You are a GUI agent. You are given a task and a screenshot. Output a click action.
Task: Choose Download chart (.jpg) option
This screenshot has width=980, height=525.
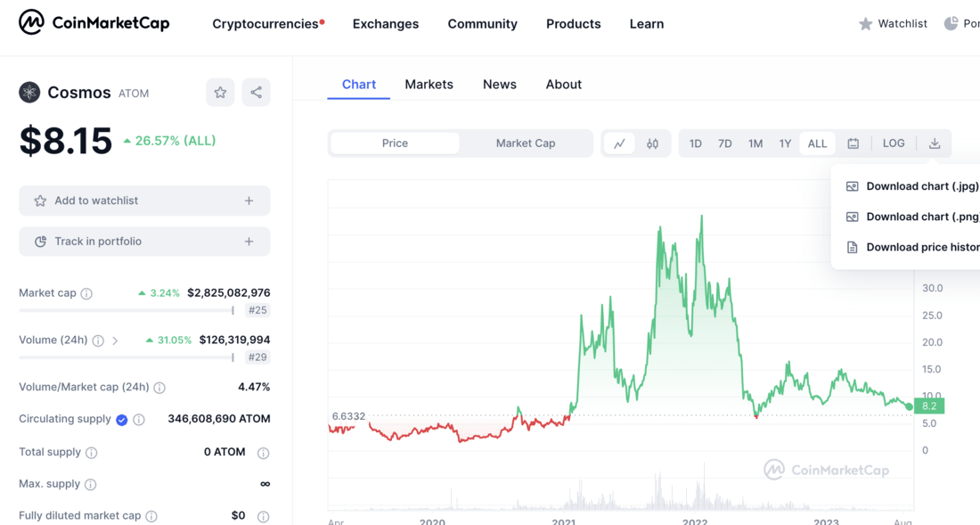pyautogui.click(x=911, y=186)
